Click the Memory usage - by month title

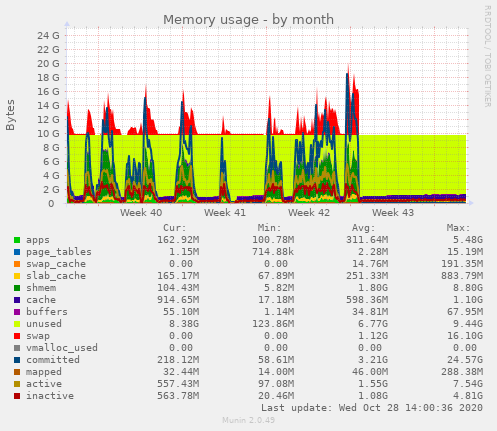tap(248, 20)
